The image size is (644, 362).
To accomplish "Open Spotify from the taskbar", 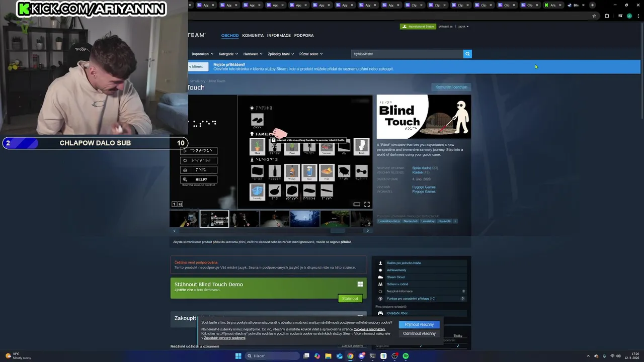I will point(406,356).
